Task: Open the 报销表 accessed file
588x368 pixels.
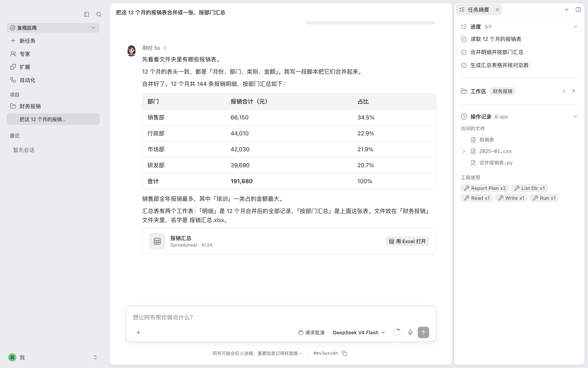Action: coord(487,140)
